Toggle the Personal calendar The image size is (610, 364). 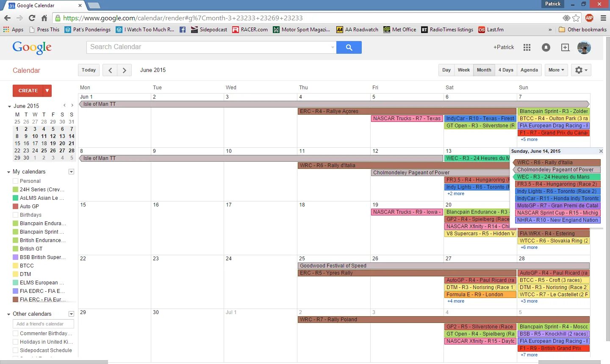[x=16, y=181]
